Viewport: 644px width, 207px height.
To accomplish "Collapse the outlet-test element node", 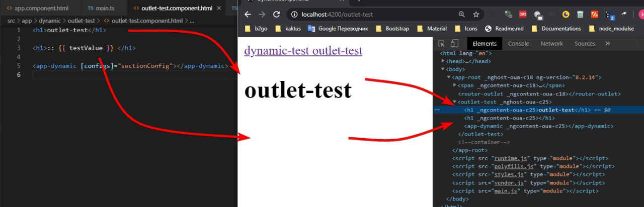I will pos(455,101).
